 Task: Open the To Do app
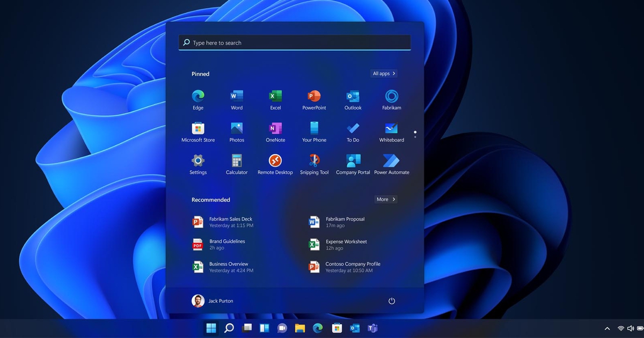(353, 132)
